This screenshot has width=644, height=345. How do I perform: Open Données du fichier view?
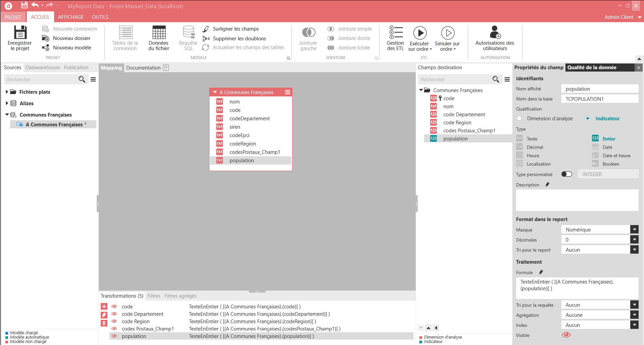pos(159,38)
